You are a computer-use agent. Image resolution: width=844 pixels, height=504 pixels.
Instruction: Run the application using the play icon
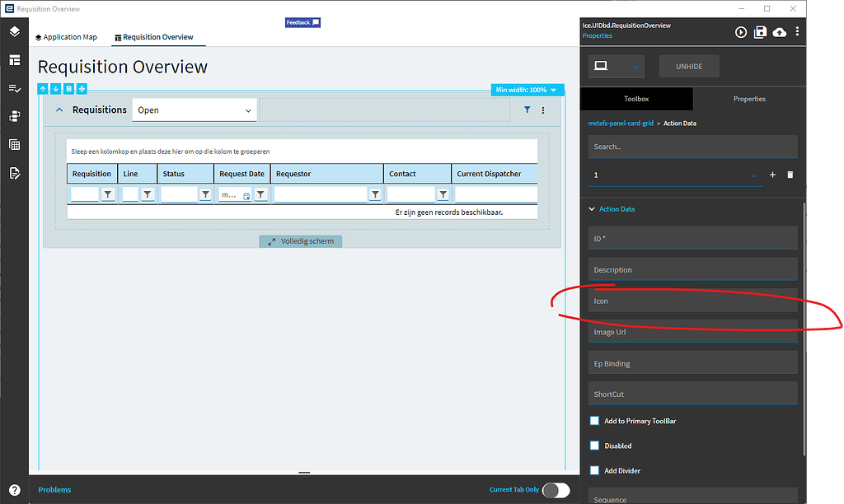(740, 32)
